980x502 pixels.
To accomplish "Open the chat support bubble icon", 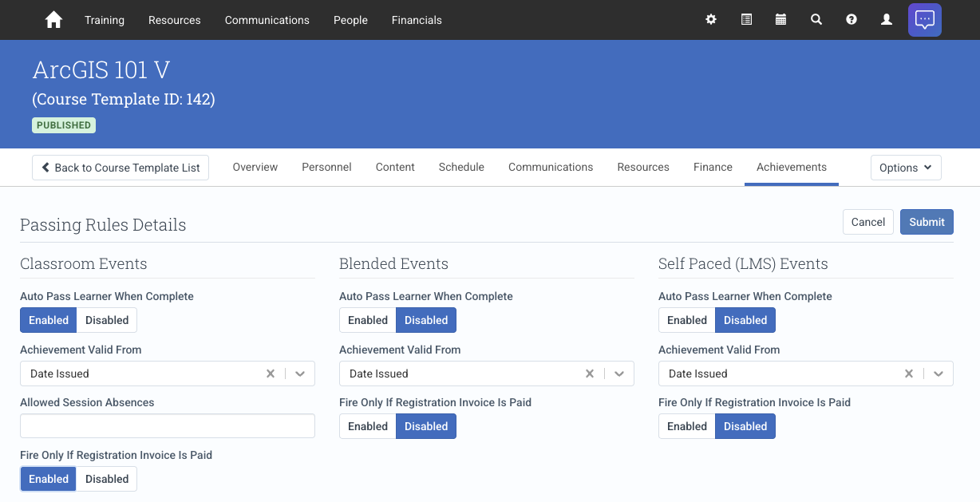I will point(925,20).
